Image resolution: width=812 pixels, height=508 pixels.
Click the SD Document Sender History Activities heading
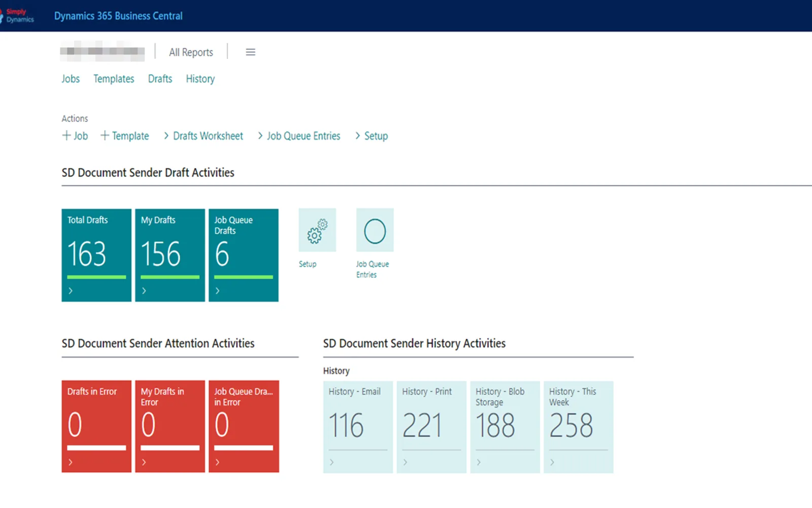coord(414,343)
